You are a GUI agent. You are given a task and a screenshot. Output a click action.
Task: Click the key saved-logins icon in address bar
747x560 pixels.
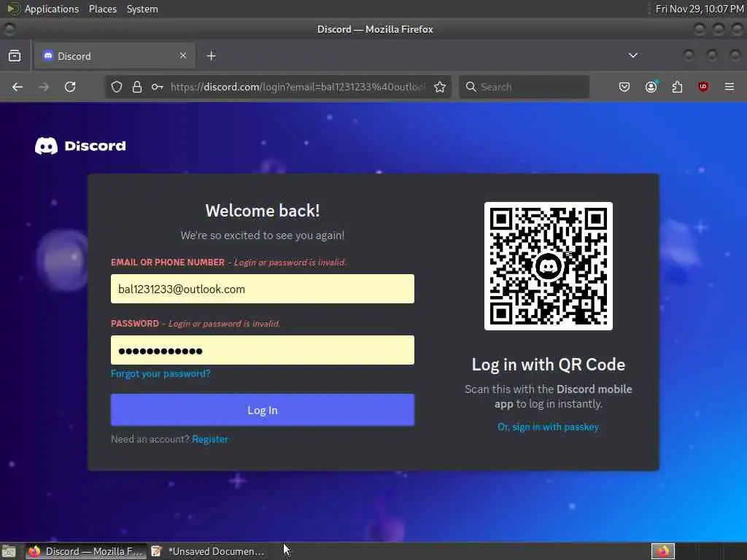(x=158, y=87)
